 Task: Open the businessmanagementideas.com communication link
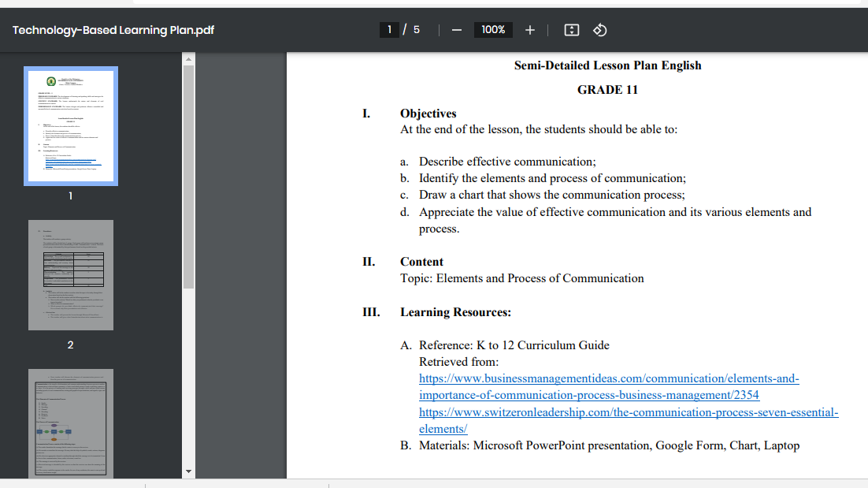pyautogui.click(x=608, y=386)
